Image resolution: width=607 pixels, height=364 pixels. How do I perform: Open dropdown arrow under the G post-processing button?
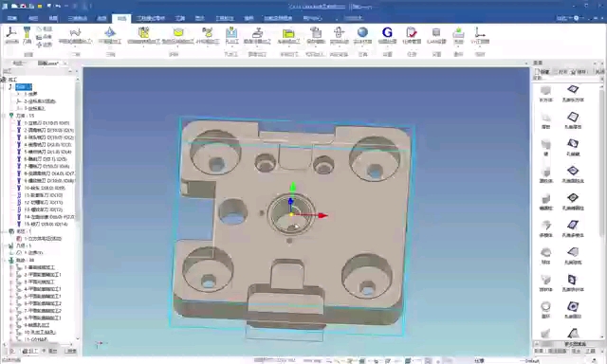tap(387, 46)
